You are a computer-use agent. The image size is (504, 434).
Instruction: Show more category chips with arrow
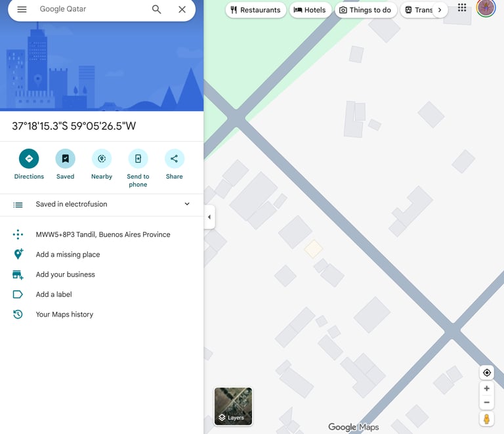click(440, 10)
